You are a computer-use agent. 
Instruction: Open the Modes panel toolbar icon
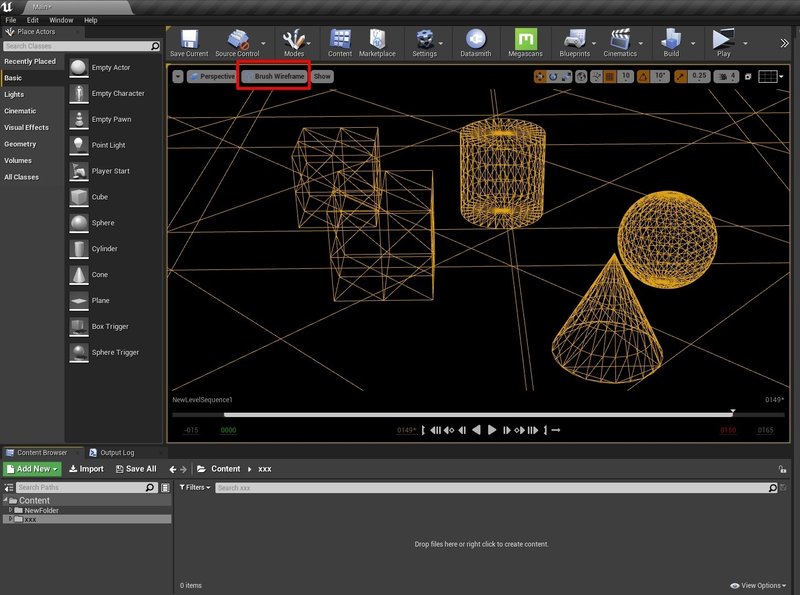pyautogui.click(x=293, y=40)
